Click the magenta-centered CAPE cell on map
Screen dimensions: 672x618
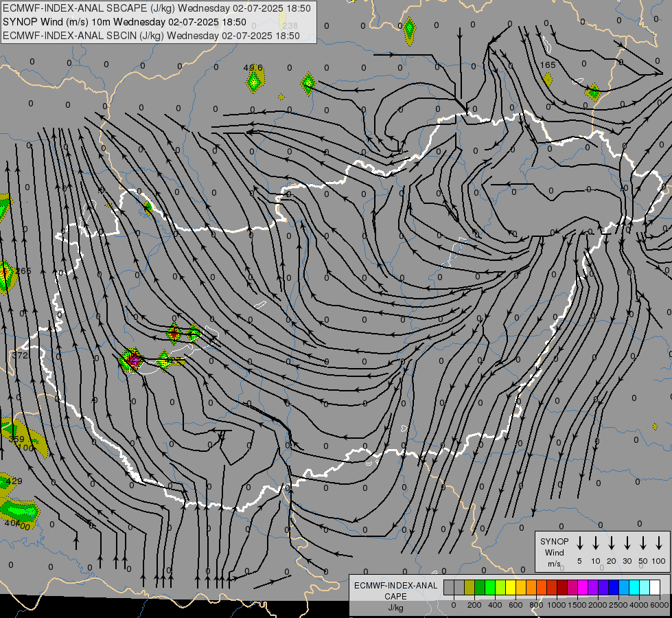pyautogui.click(x=132, y=360)
